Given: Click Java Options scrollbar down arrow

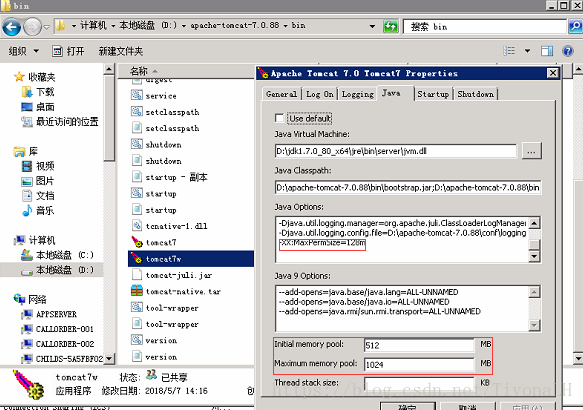Looking at the screenshot, I should coord(534,256).
